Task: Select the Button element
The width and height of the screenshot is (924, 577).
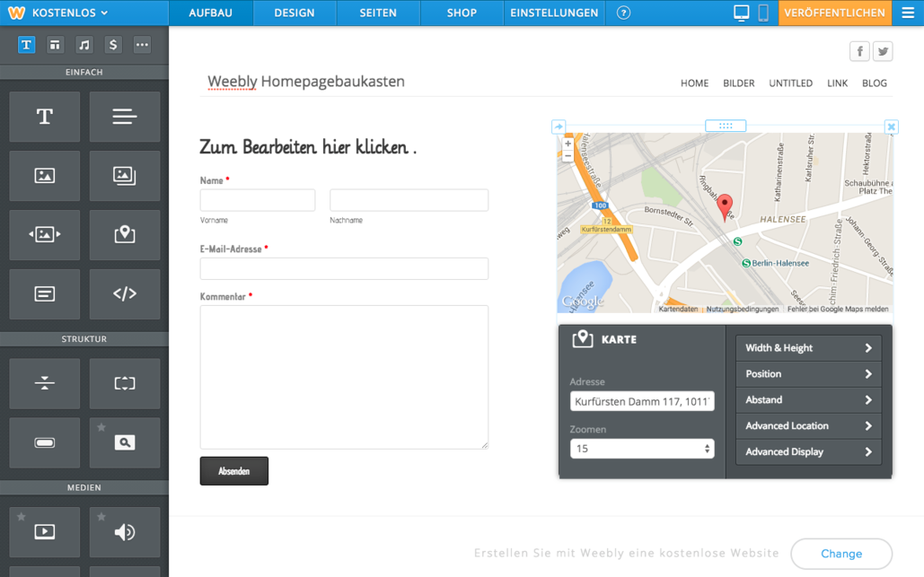Action: tap(45, 442)
